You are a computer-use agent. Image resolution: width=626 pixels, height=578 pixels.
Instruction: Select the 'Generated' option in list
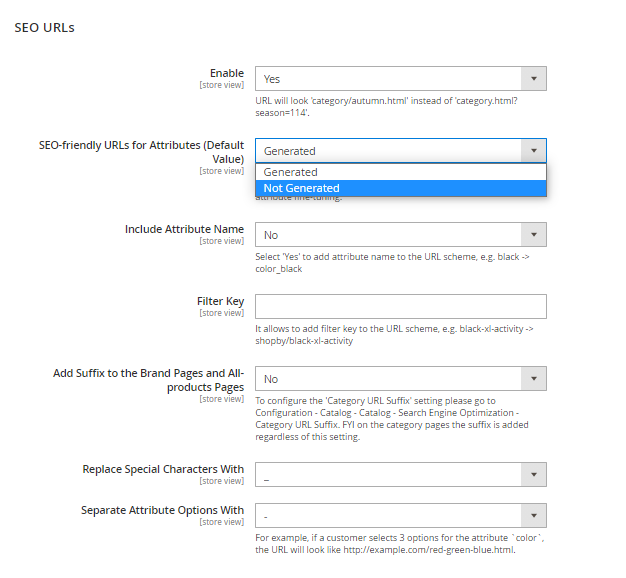click(x=291, y=172)
